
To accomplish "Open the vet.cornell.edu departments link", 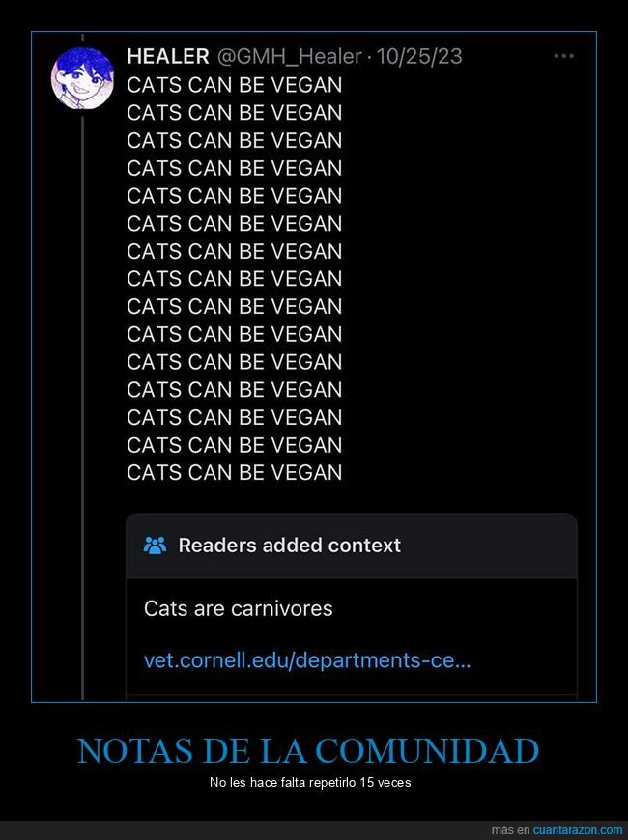I will 307,659.
